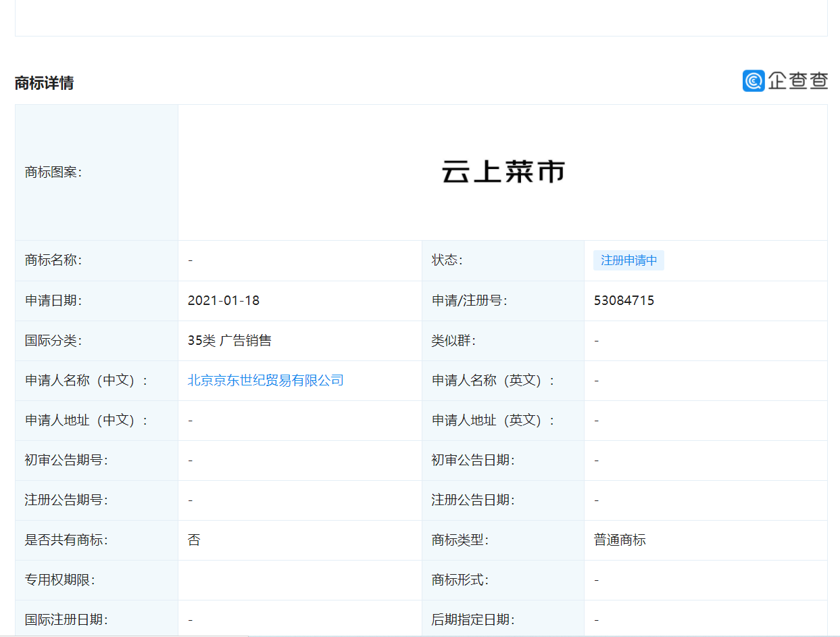Click the 申请人地址（中文） label
This screenshot has width=840, height=637.
tap(87, 421)
